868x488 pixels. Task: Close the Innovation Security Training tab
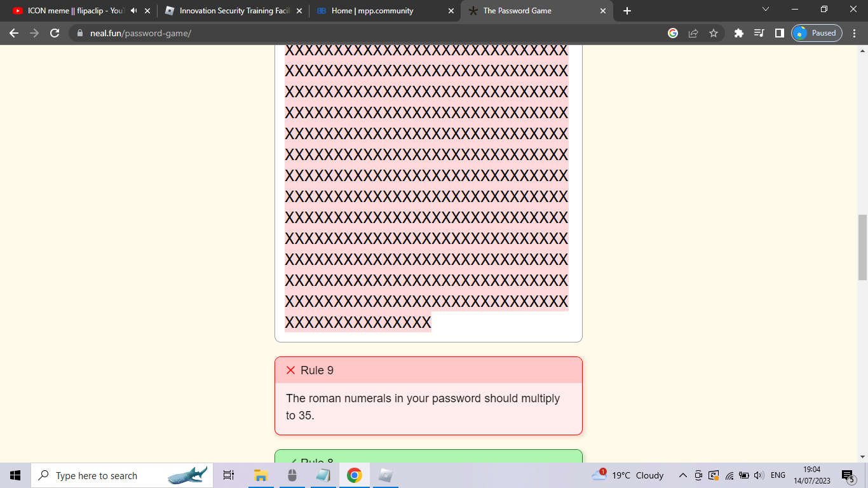click(299, 11)
